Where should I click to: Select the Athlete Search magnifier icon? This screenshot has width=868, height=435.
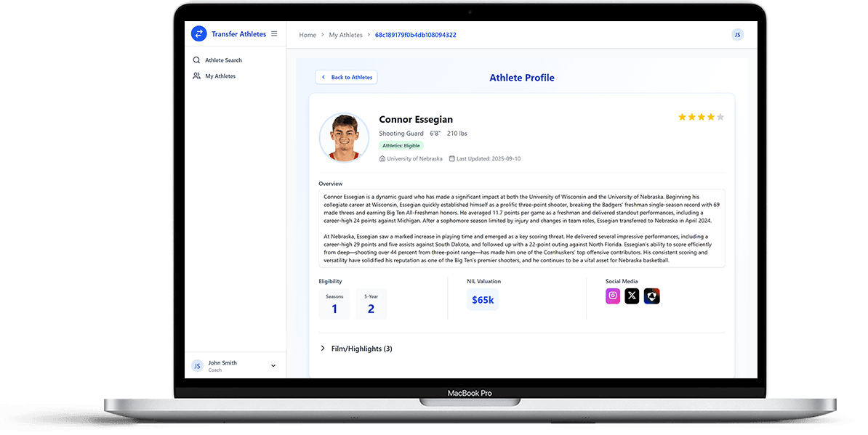tap(196, 60)
